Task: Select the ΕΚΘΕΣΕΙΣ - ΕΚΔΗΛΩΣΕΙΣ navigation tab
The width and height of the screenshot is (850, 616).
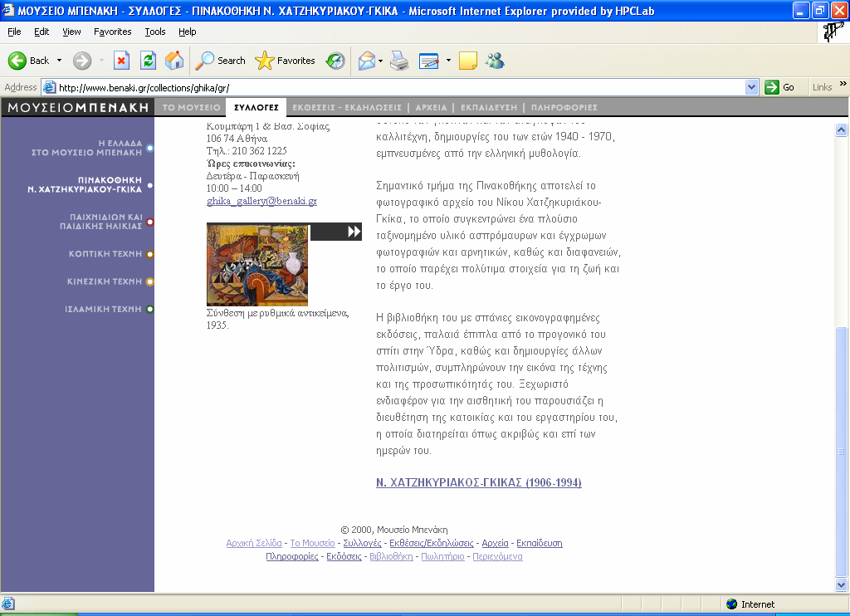Action: [347, 107]
